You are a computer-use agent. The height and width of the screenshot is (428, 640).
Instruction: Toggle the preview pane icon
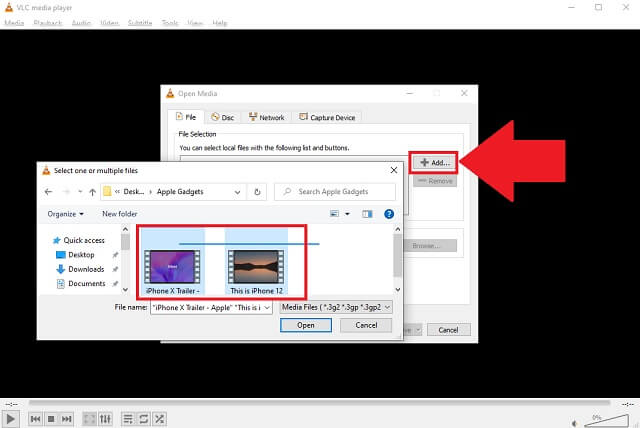coord(367,214)
